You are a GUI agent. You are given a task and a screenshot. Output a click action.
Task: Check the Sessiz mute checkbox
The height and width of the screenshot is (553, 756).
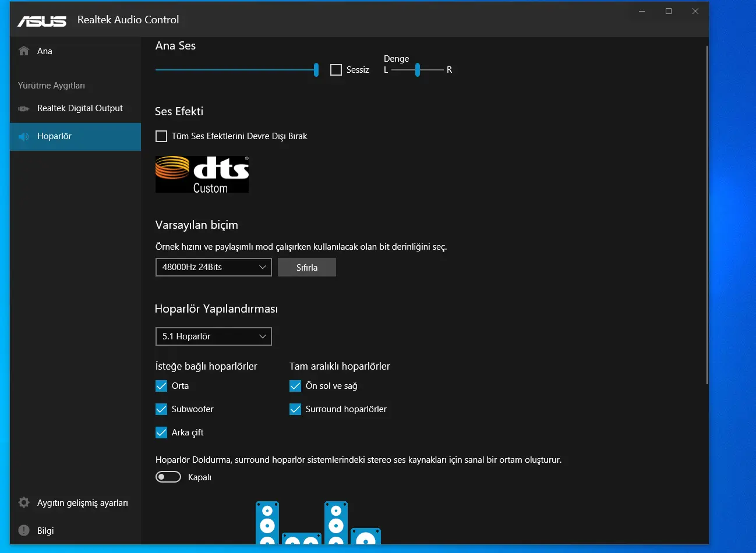(x=336, y=70)
